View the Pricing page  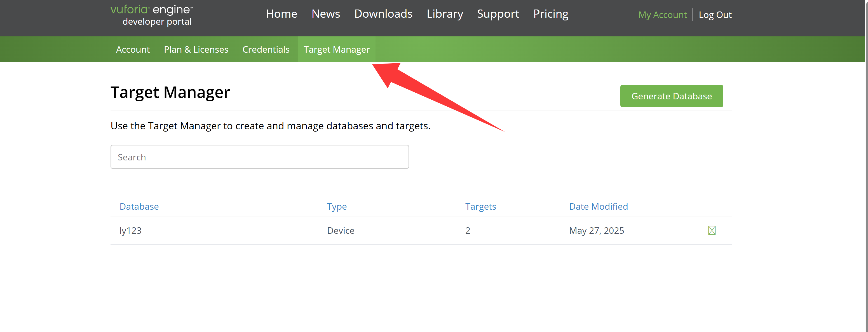click(551, 14)
